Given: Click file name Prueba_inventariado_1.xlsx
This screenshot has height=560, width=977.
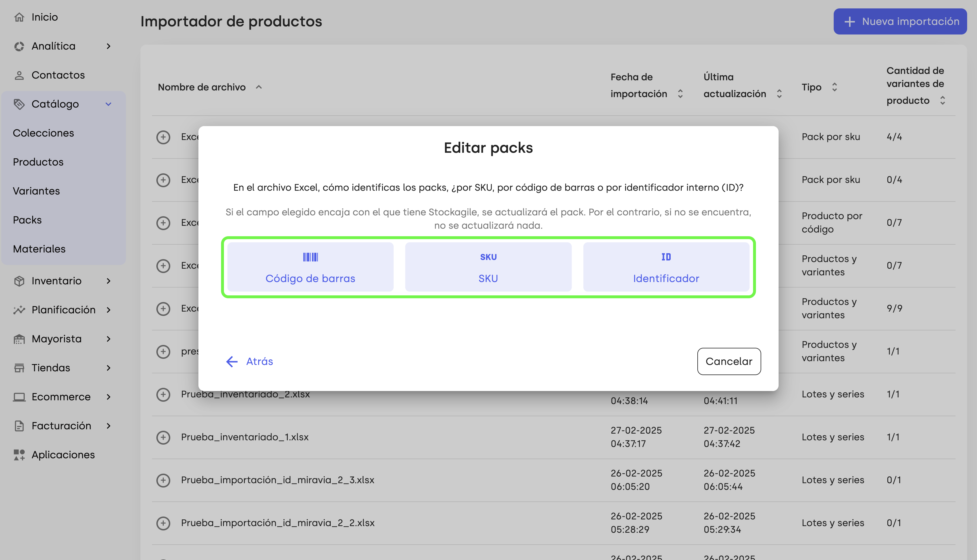Looking at the screenshot, I should pyautogui.click(x=245, y=437).
